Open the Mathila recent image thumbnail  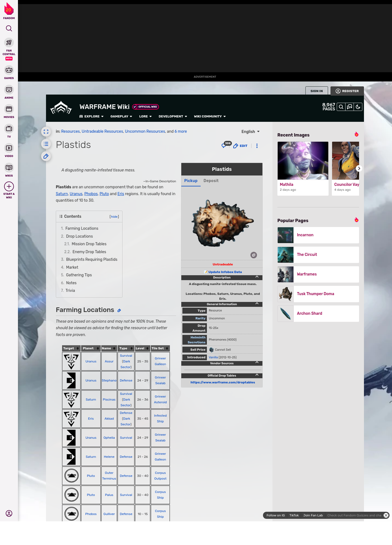point(303,161)
